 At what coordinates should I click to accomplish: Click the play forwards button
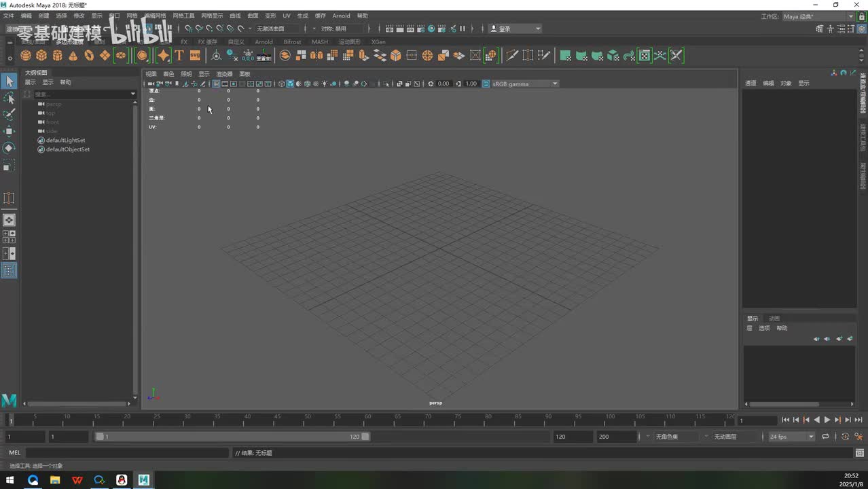[x=827, y=420]
